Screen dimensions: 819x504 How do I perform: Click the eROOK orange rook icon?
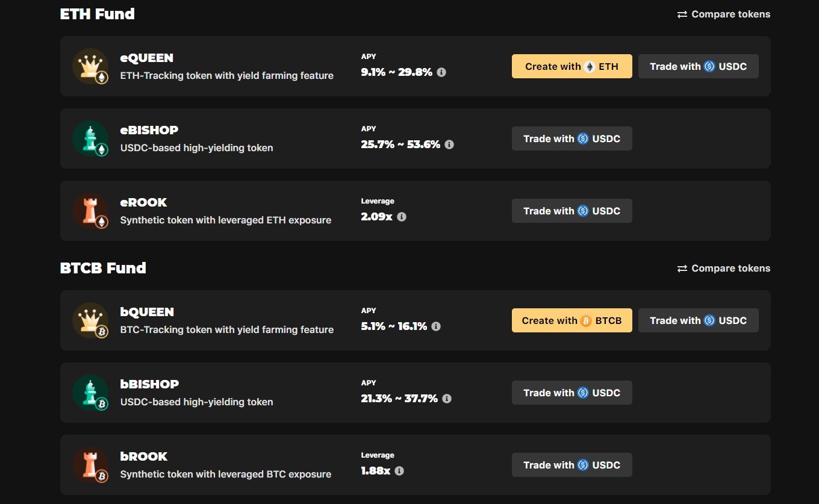tap(90, 211)
